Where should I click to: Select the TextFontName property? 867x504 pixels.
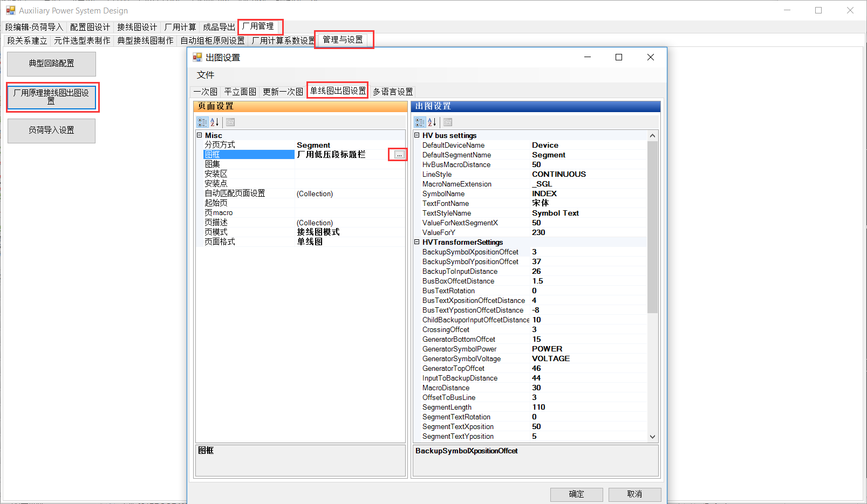point(534,203)
